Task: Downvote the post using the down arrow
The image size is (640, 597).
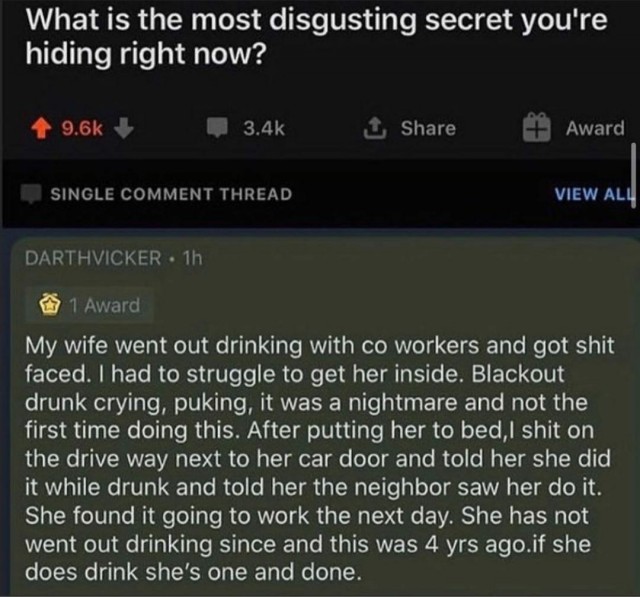Action: click(124, 128)
